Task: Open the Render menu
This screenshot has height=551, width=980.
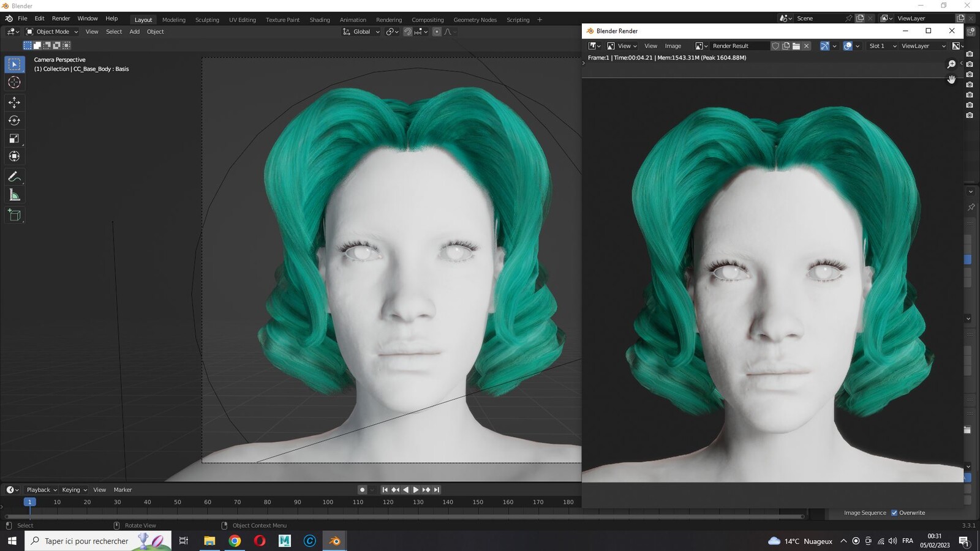Action: coord(61,18)
